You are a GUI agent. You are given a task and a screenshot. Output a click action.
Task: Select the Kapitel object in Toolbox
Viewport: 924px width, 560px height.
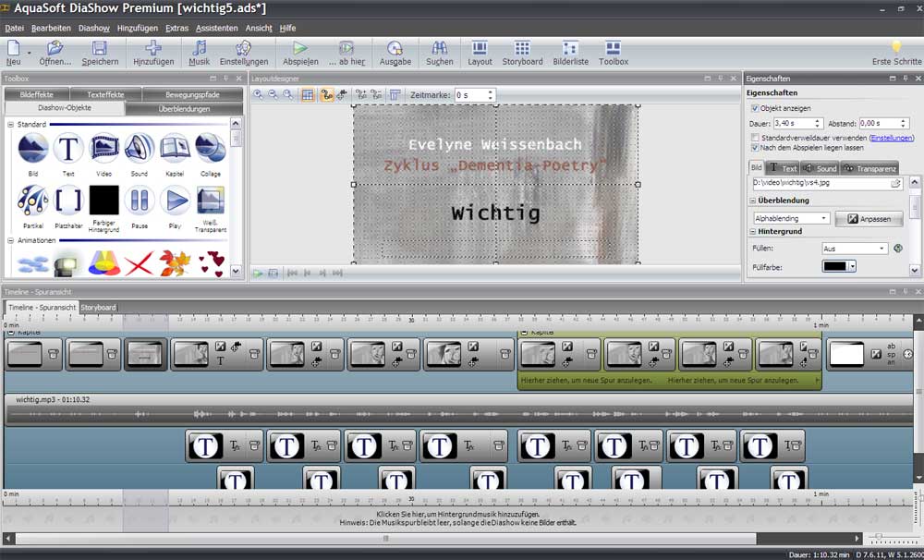pyautogui.click(x=175, y=150)
